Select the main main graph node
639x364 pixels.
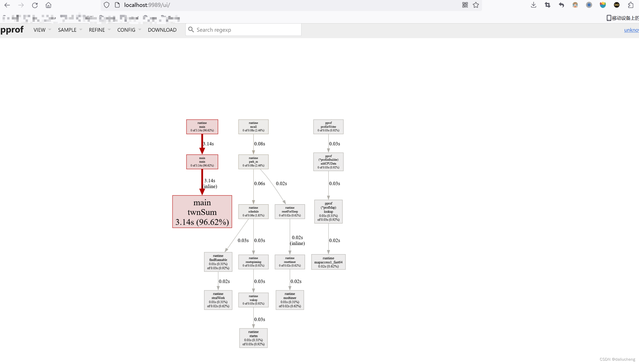(202, 162)
